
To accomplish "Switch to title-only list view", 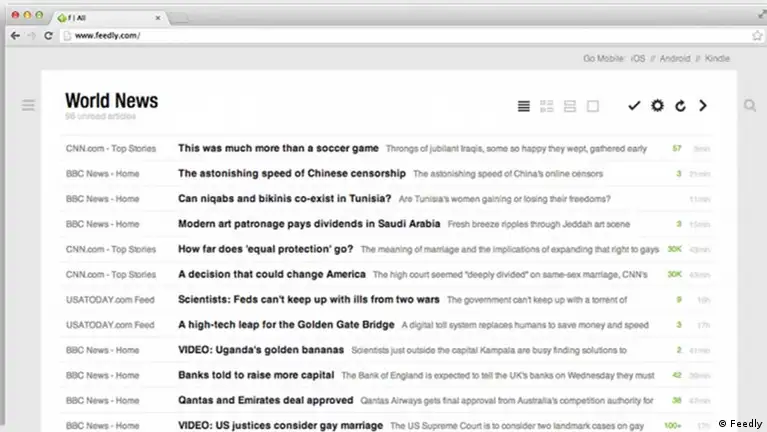I will [523, 106].
